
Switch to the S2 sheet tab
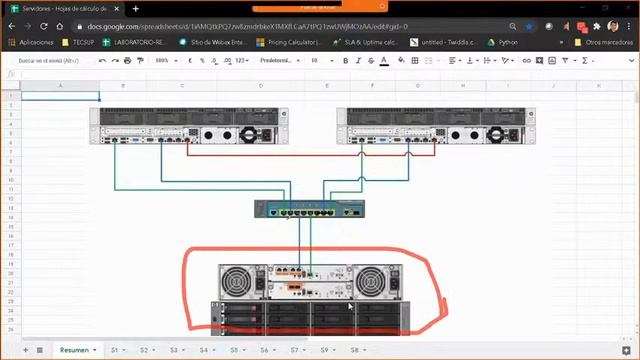coord(147,350)
